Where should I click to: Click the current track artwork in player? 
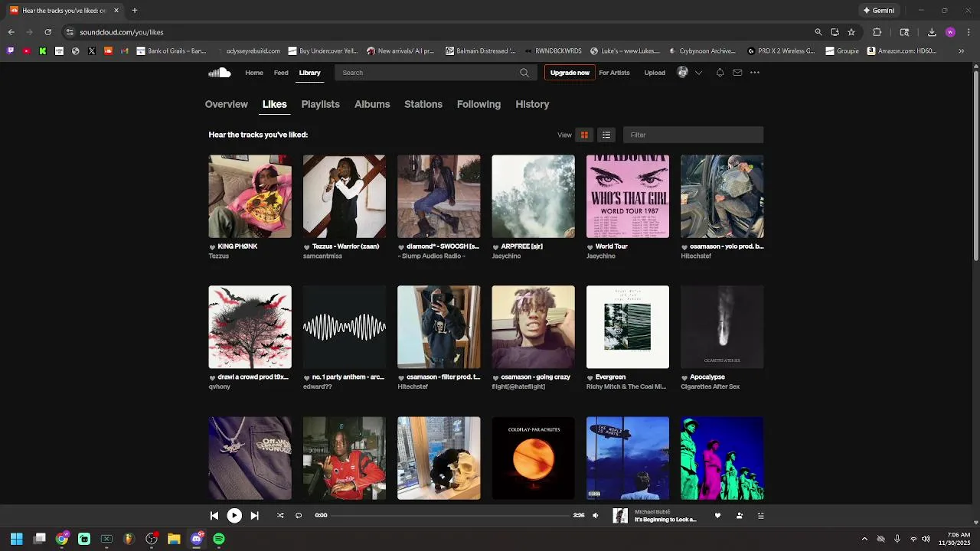620,516
